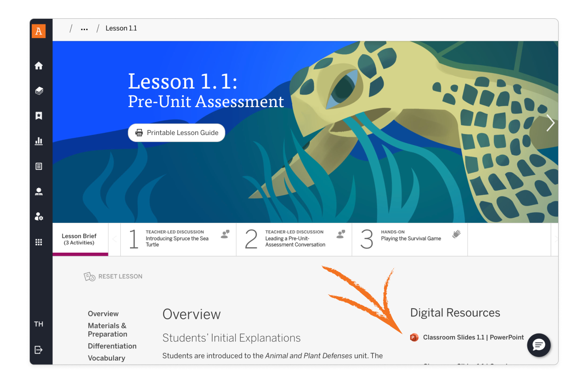Open the classroom podium icon
588x384 pixels.
[x=39, y=192]
